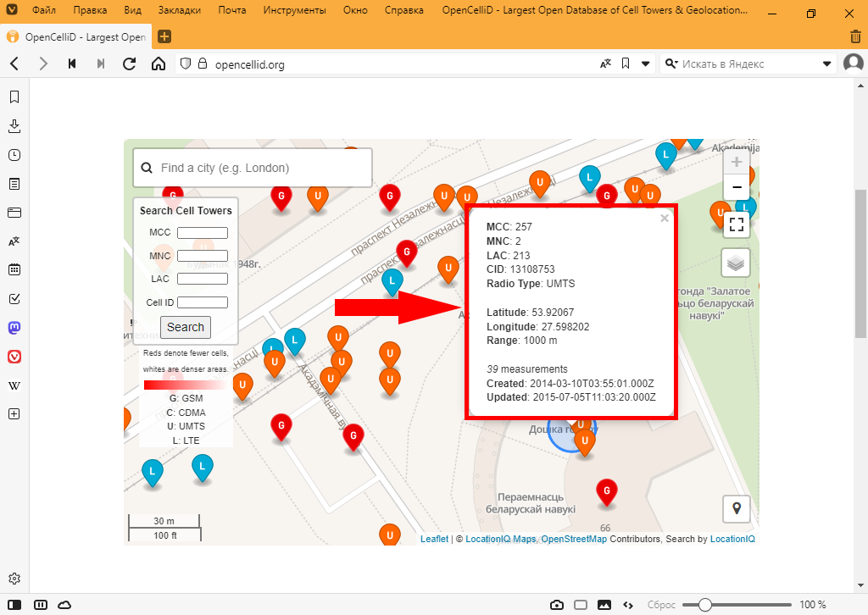868x615 pixels.
Task: Toggle map fullscreen view
Action: tap(736, 224)
